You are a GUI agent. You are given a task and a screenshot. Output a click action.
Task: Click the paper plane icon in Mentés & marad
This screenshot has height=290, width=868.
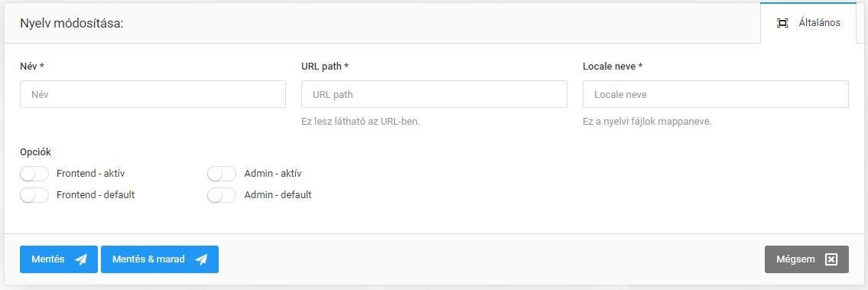coord(201,259)
